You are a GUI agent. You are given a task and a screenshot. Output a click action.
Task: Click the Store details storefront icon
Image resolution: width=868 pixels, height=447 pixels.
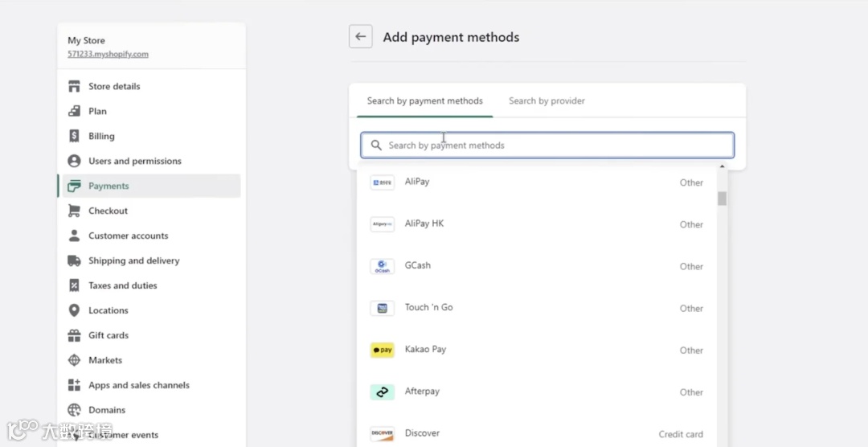(x=74, y=86)
